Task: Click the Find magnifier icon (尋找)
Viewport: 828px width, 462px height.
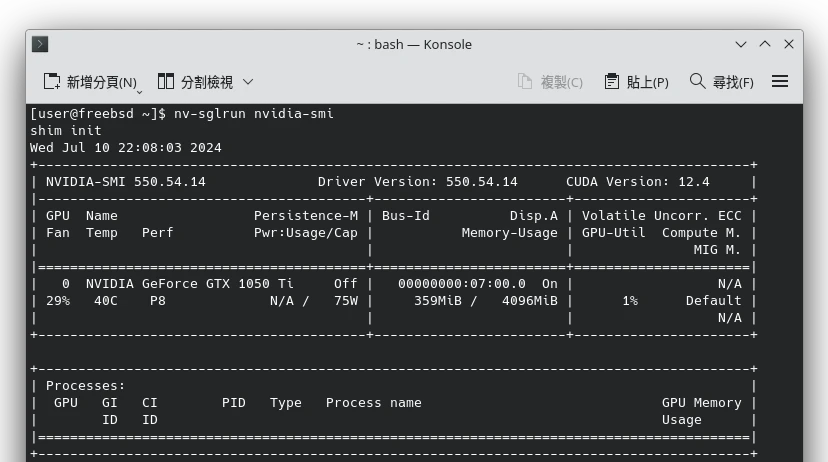Action: (x=698, y=81)
